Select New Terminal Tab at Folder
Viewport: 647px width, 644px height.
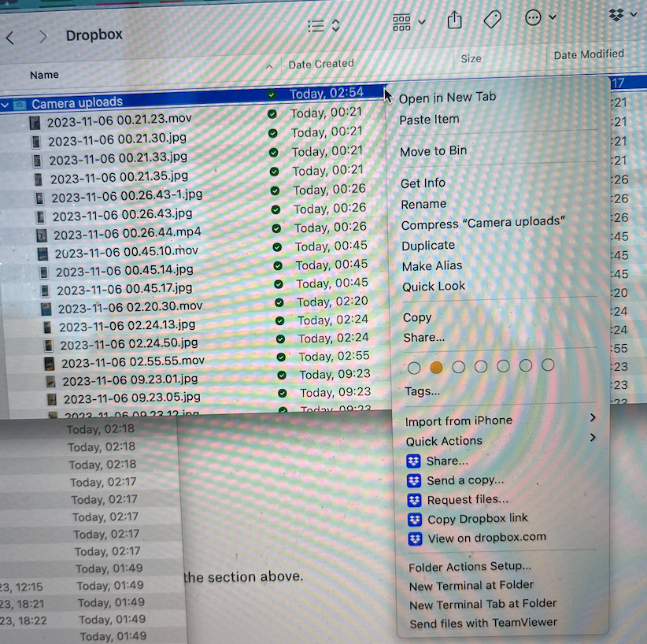(482, 605)
